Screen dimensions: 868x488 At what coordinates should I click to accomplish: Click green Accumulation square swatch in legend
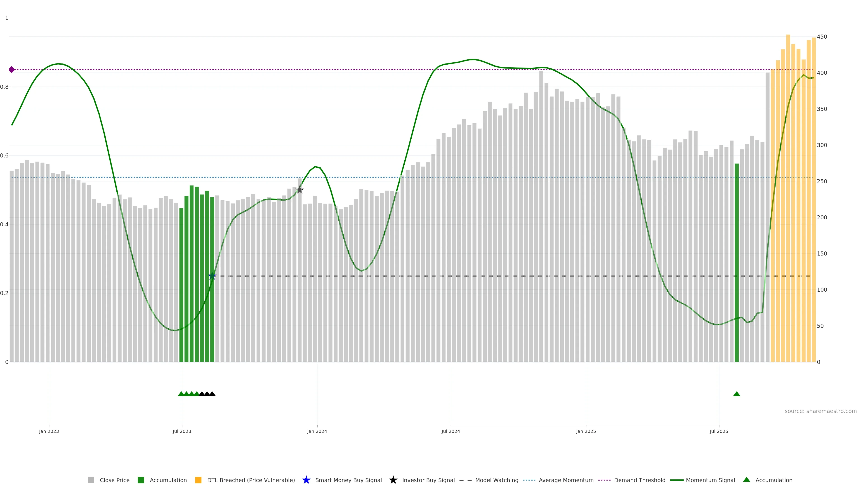coord(141,480)
